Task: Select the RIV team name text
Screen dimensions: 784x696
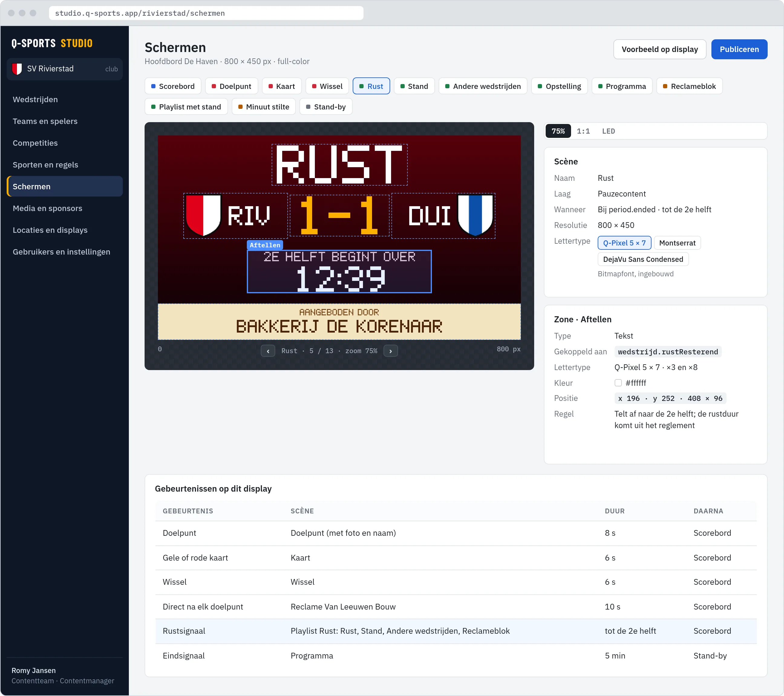Action: click(x=249, y=216)
